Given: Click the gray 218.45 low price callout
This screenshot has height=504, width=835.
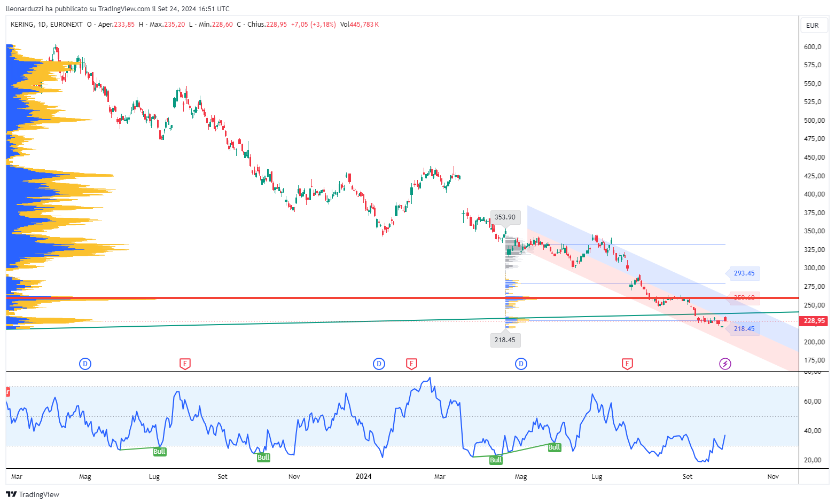Looking at the screenshot, I should point(505,340).
